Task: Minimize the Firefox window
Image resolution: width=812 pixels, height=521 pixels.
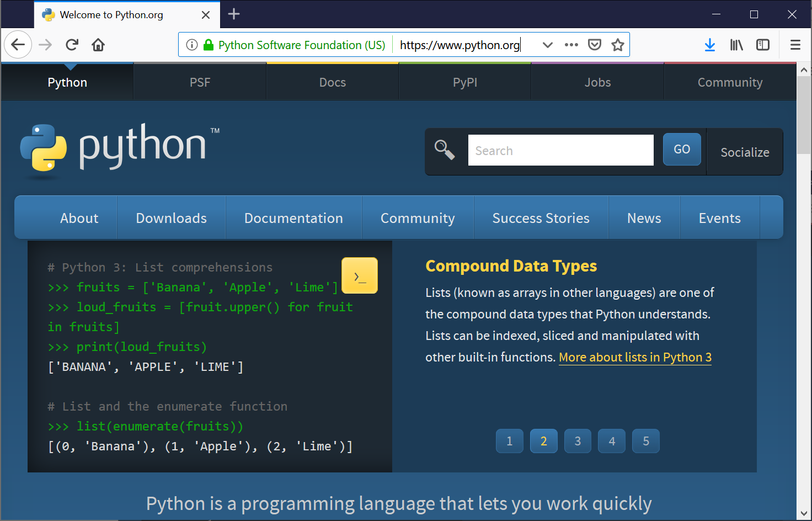Action: [716, 14]
